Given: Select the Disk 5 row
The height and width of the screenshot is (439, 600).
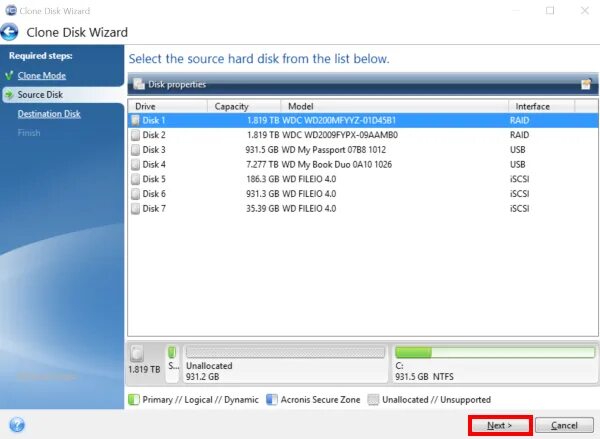Looking at the screenshot, I should click(x=363, y=179).
